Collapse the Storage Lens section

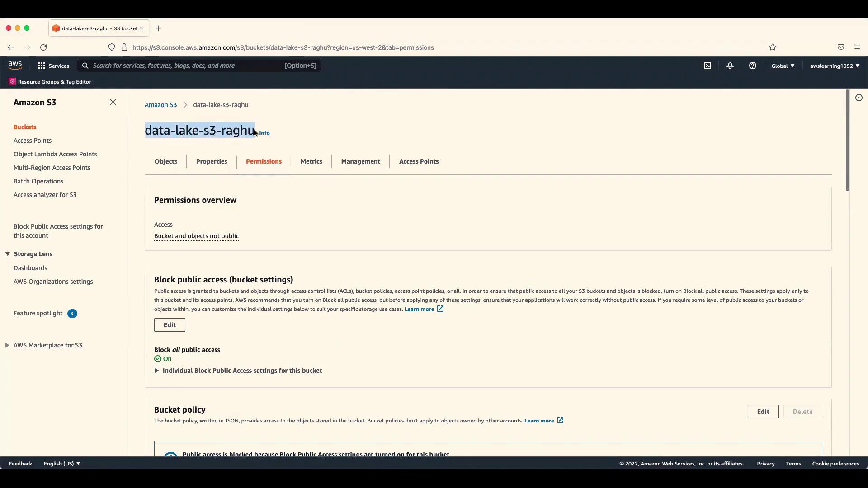tap(8, 254)
